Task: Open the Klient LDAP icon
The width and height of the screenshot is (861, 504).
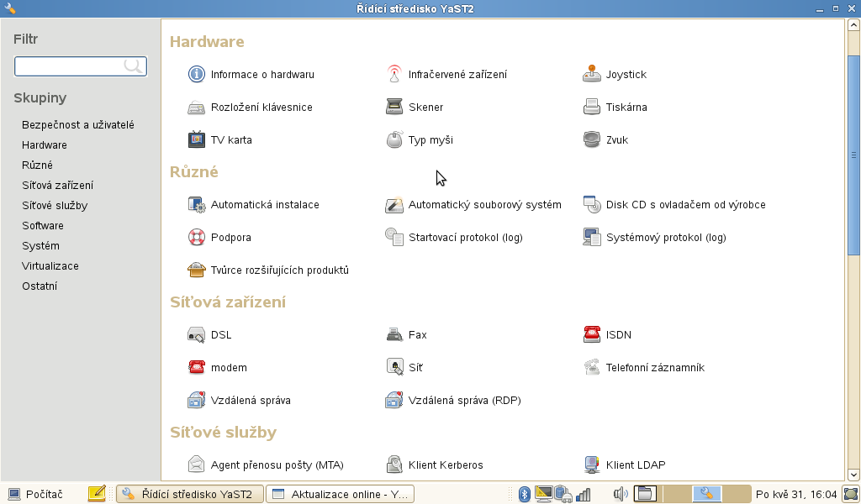Action: click(592, 465)
